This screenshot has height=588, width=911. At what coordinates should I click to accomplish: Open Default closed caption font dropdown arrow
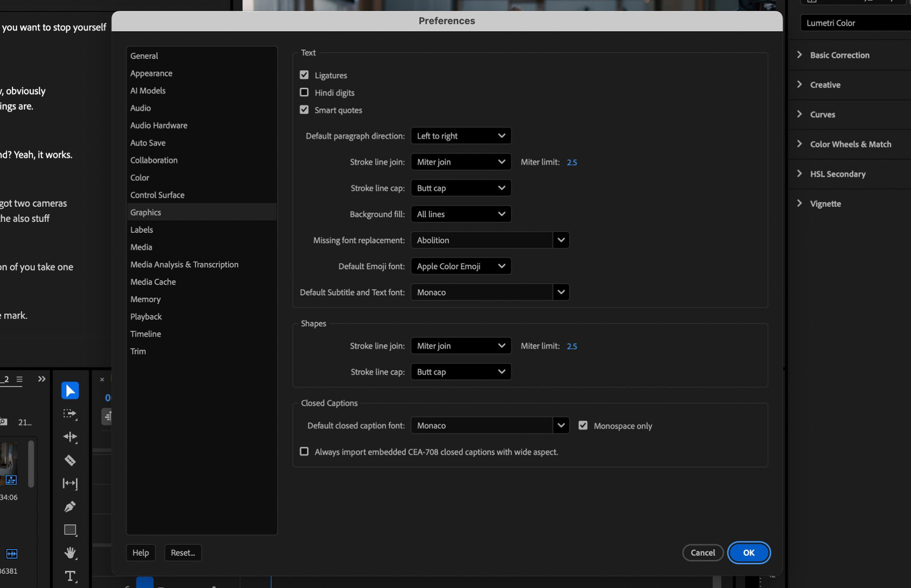click(561, 426)
